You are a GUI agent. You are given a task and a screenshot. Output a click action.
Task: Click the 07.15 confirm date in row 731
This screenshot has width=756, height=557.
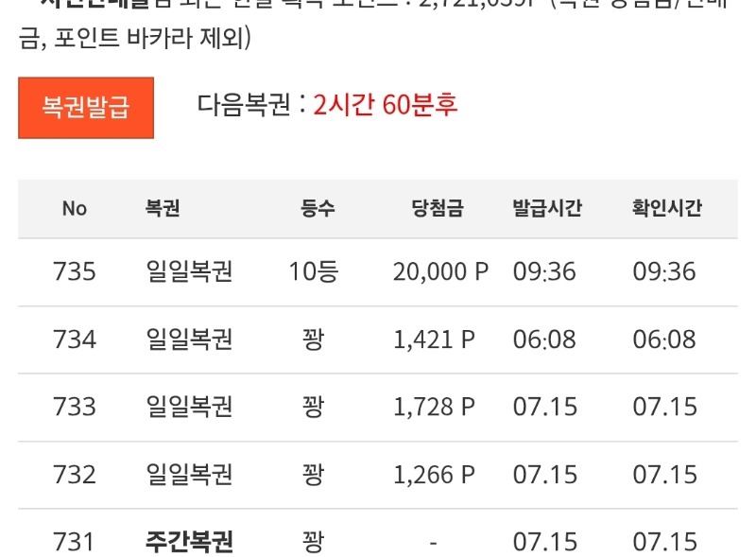[x=665, y=542]
